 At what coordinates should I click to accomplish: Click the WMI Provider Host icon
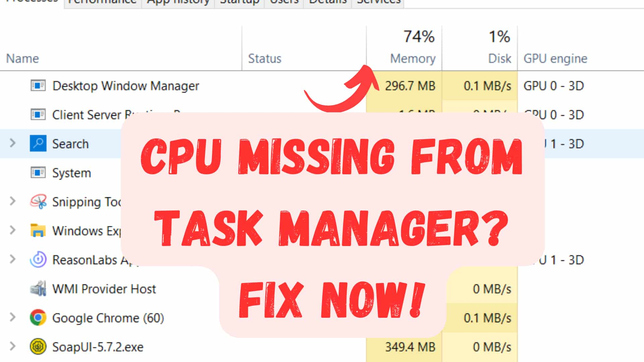pyautogui.click(x=38, y=289)
